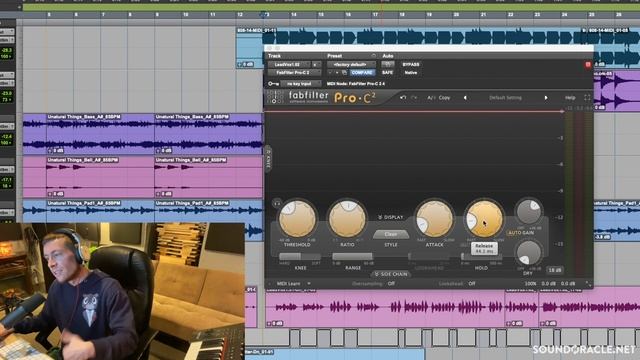Toggle the Display section button
The width and height of the screenshot is (640, 360).
coord(391,217)
